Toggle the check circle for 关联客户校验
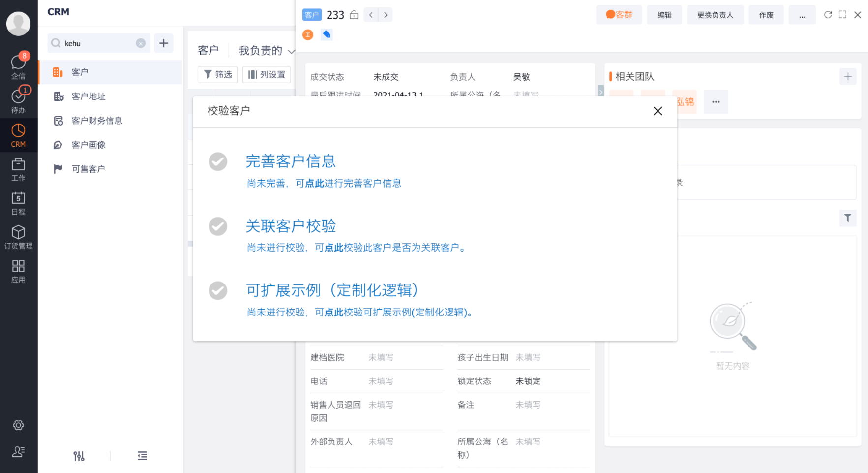Screen dimensions: 868x473 pyautogui.click(x=218, y=226)
